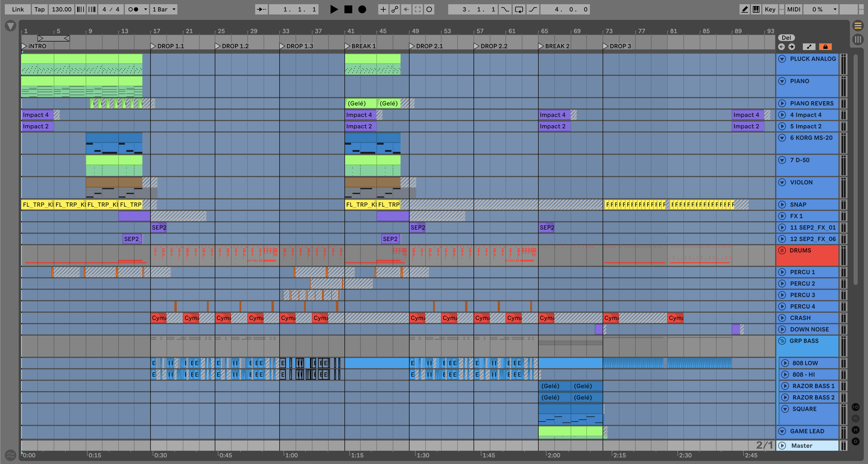Toggle the Automation Arm button

point(394,9)
